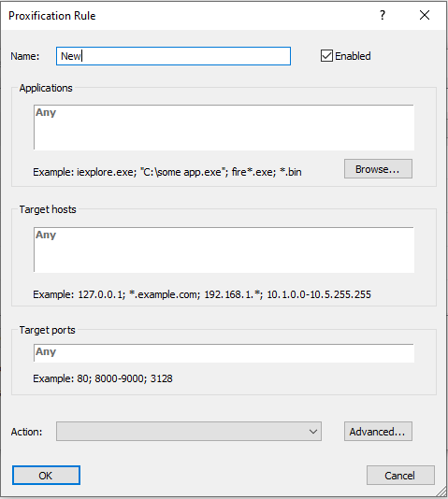448x499 pixels.
Task: Uncheck the Enabled checkbox
Action: pyautogui.click(x=326, y=56)
